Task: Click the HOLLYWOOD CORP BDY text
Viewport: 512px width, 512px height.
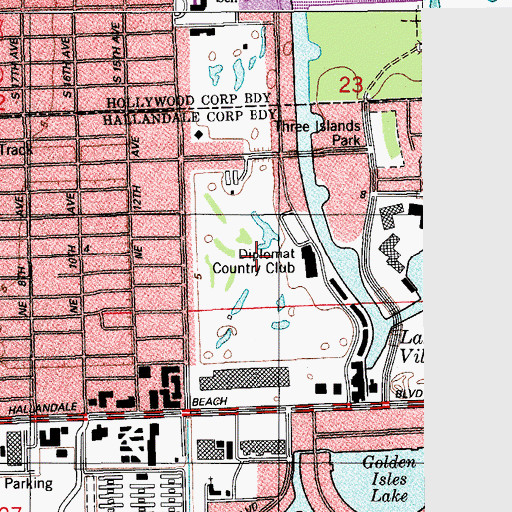Action: click(x=189, y=100)
